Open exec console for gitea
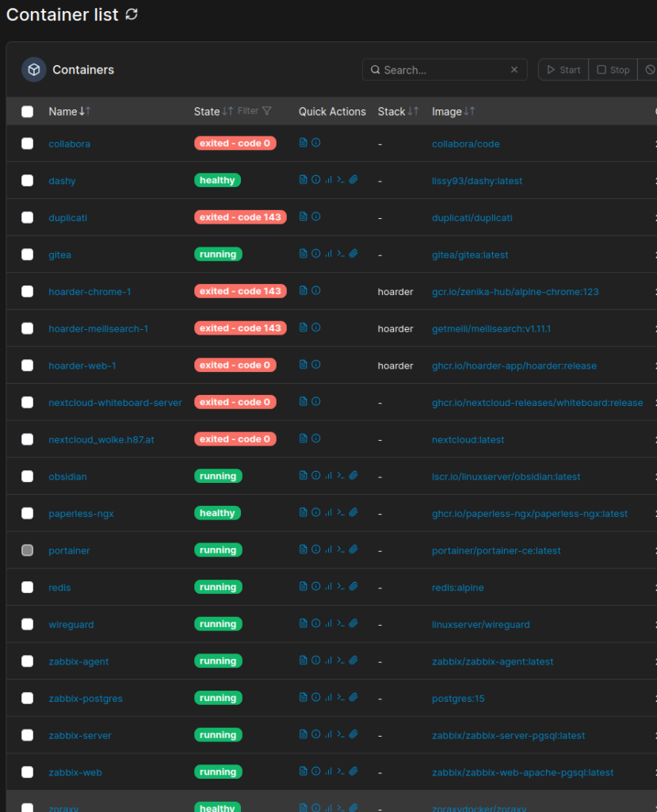 coord(341,253)
